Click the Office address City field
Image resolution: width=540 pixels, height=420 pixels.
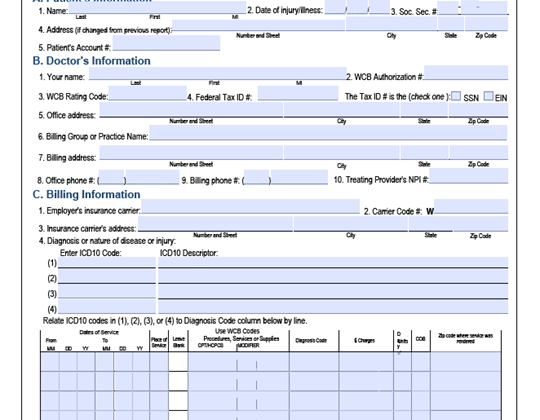[342, 109]
